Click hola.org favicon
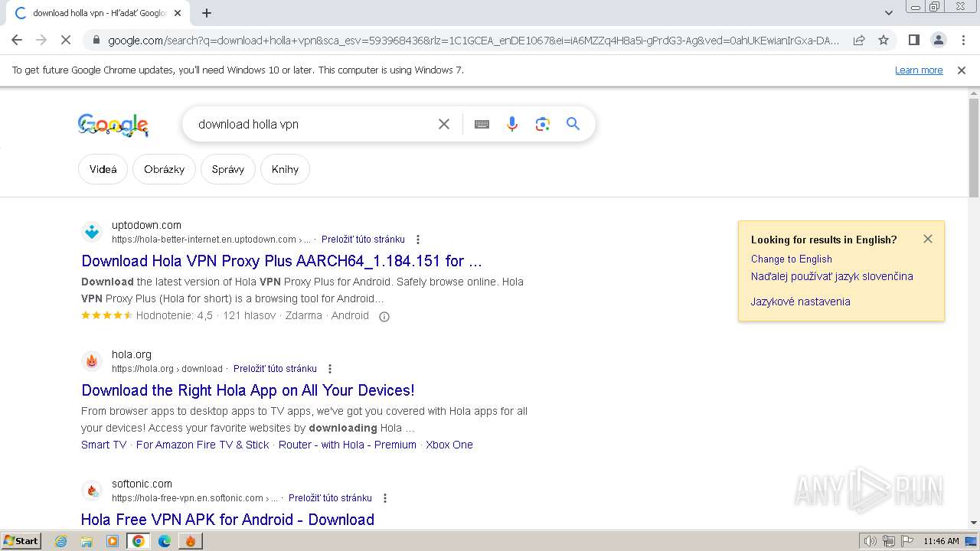Screen dimensions: 980x551 (x=92, y=361)
